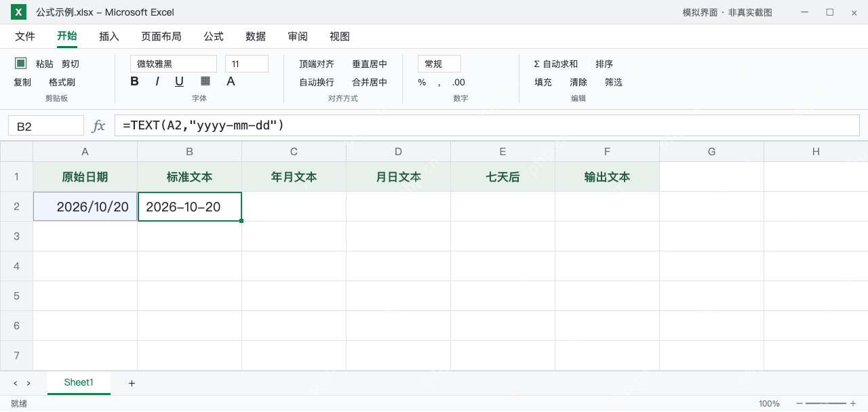
Task: Click the .00 decimal places button
Action: [458, 82]
